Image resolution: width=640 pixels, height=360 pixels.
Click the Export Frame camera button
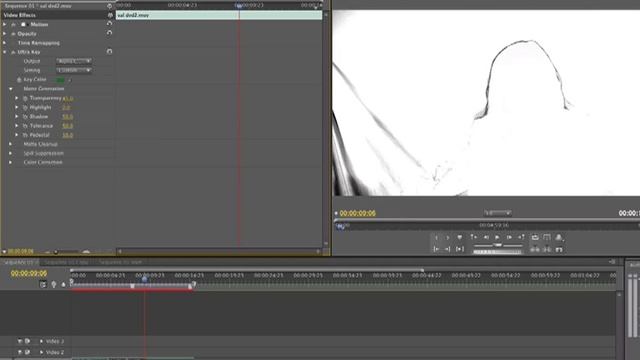559,249
